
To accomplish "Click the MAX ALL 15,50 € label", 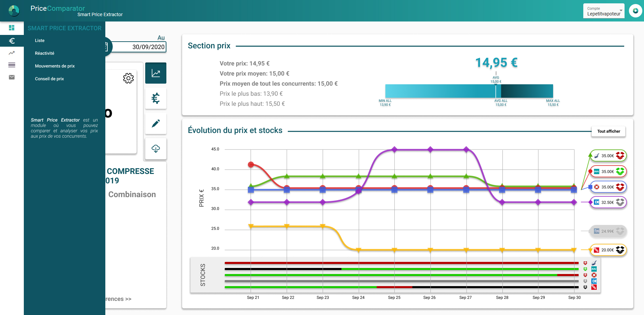I will [553, 103].
